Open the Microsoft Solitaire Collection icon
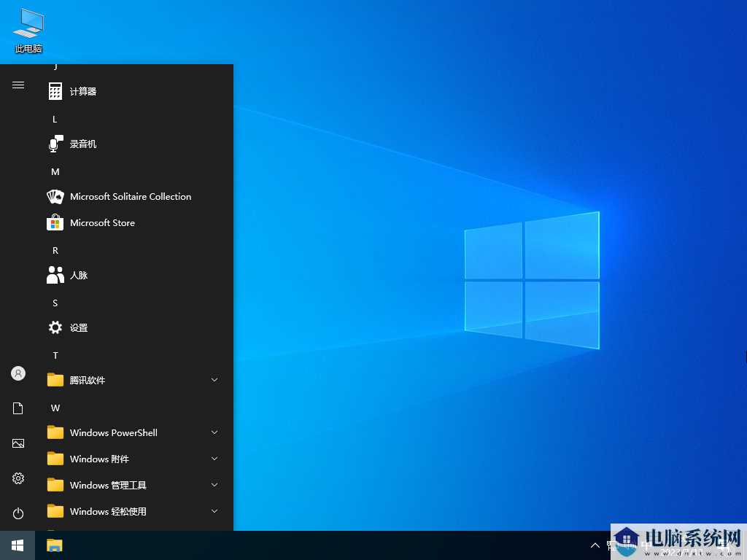The image size is (747, 560). tap(55, 197)
